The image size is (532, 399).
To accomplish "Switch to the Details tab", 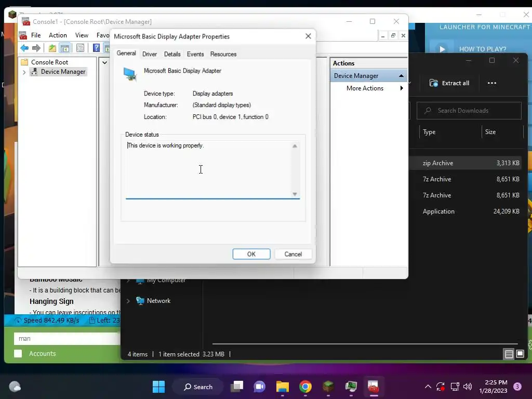I will pos(172,54).
